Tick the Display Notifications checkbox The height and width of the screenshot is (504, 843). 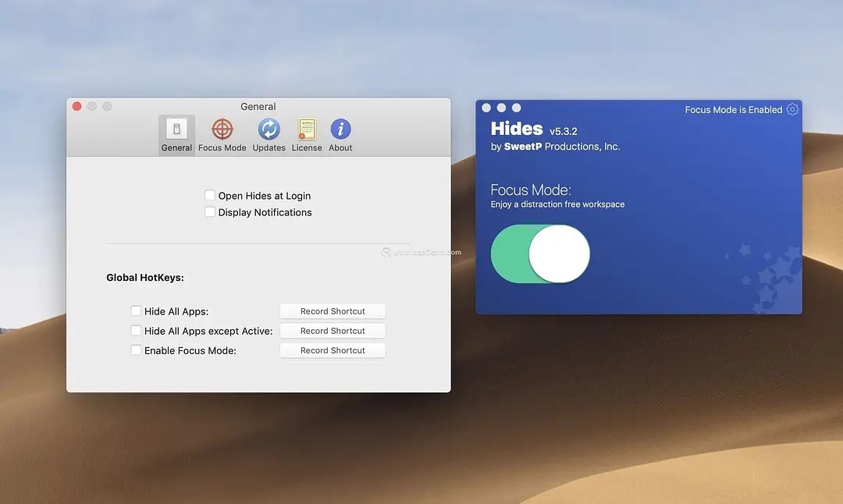[x=210, y=211]
